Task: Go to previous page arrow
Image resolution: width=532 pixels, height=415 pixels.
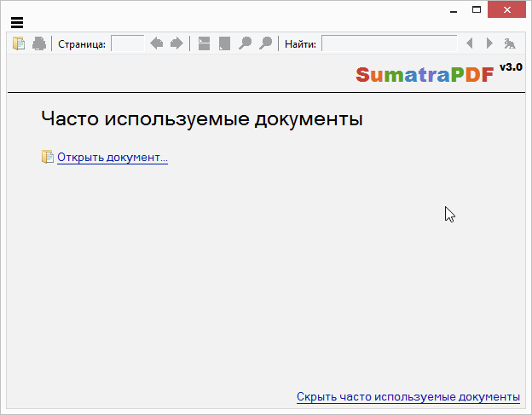Action: point(156,43)
